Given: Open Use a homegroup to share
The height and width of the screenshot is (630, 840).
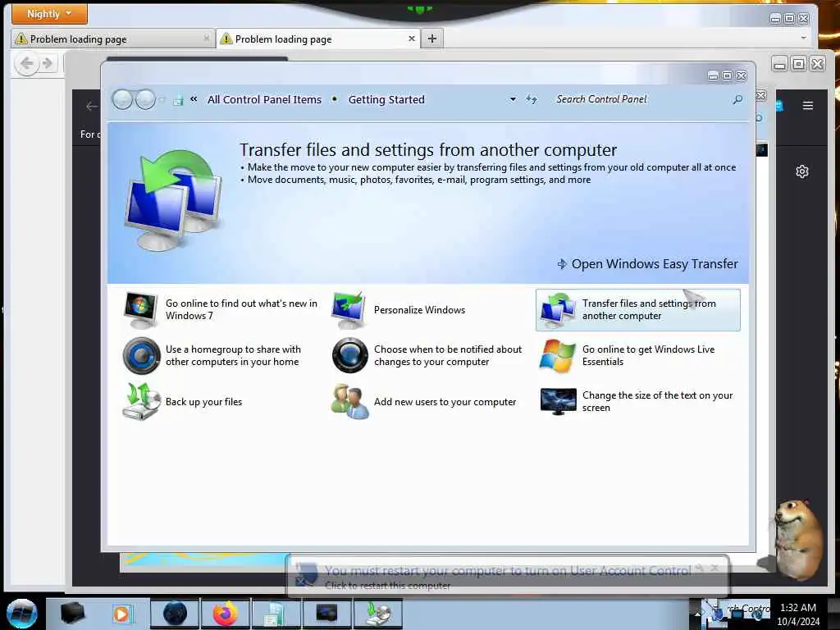Looking at the screenshot, I should pyautogui.click(x=233, y=356).
